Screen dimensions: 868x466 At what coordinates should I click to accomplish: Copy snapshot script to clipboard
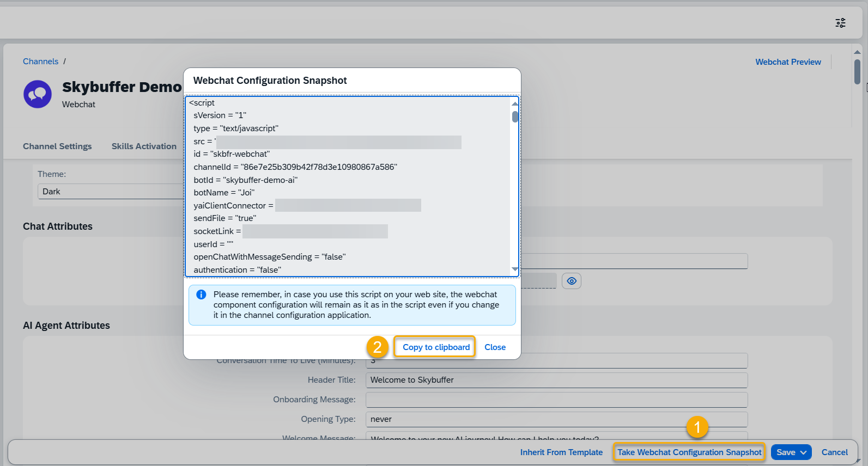pos(435,347)
